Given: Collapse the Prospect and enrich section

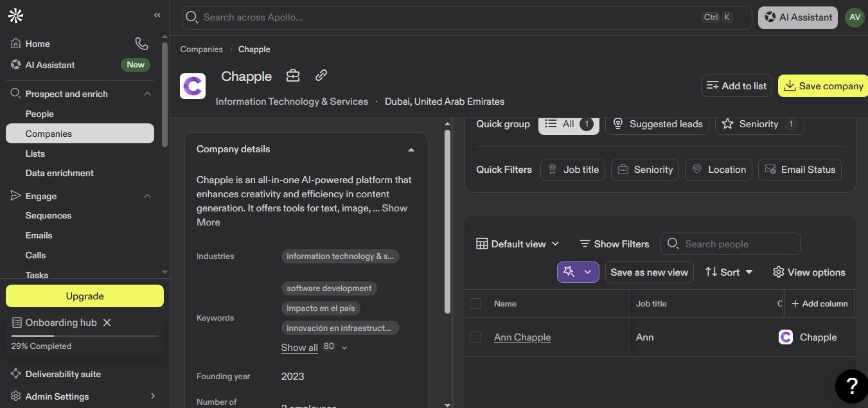Looking at the screenshot, I should (x=147, y=94).
